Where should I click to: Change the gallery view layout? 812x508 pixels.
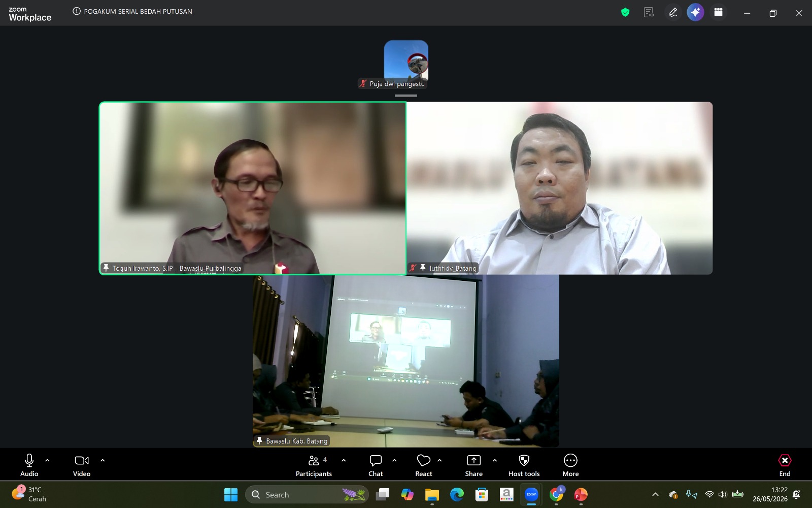[x=718, y=12]
